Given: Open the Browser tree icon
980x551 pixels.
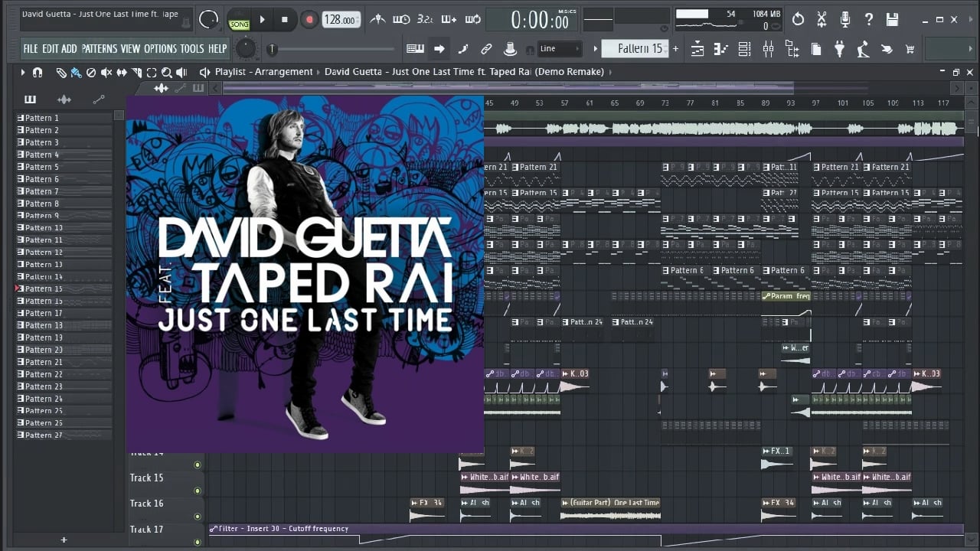Looking at the screenshot, I should 792,50.
